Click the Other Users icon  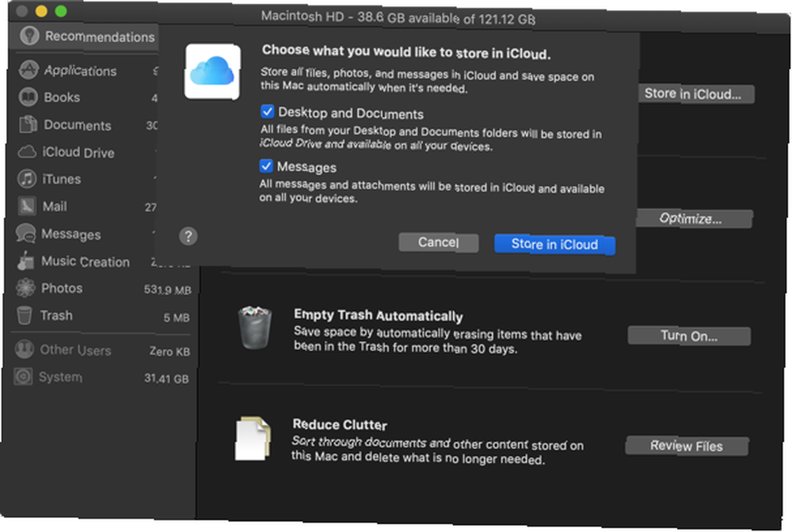coord(24,349)
